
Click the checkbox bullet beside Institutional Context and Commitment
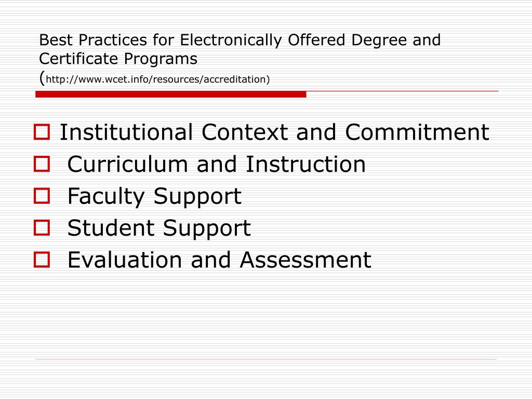pos(42,132)
